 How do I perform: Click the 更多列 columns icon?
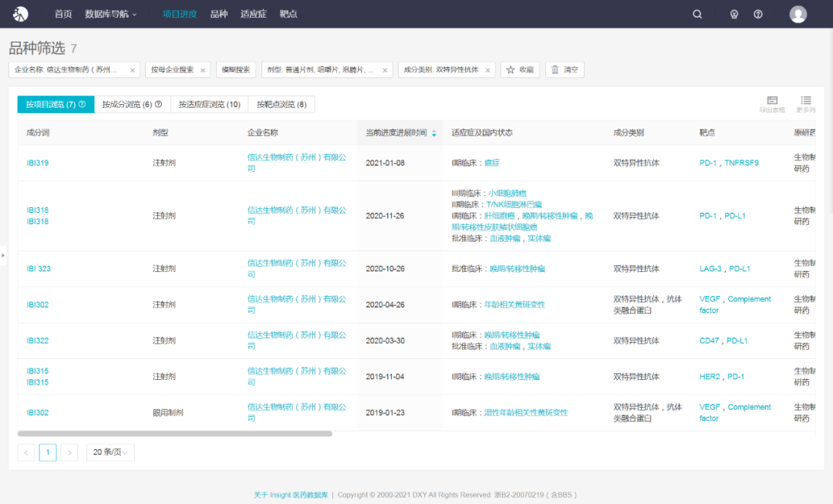click(x=805, y=104)
